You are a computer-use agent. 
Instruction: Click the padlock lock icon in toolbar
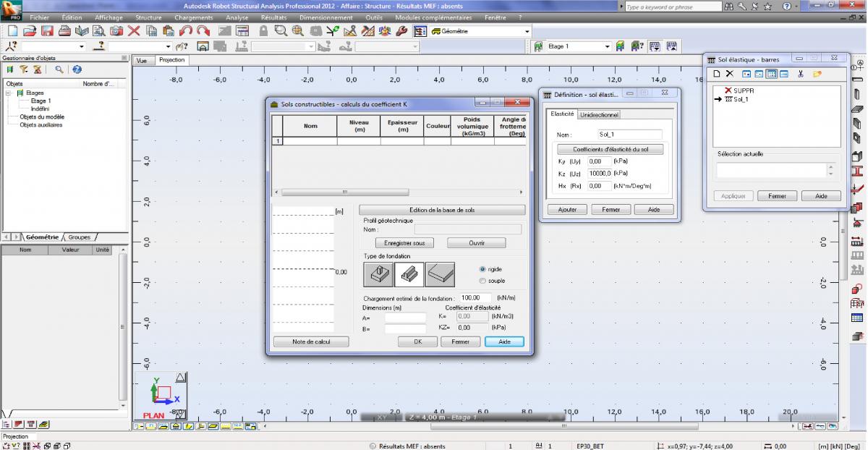click(263, 31)
